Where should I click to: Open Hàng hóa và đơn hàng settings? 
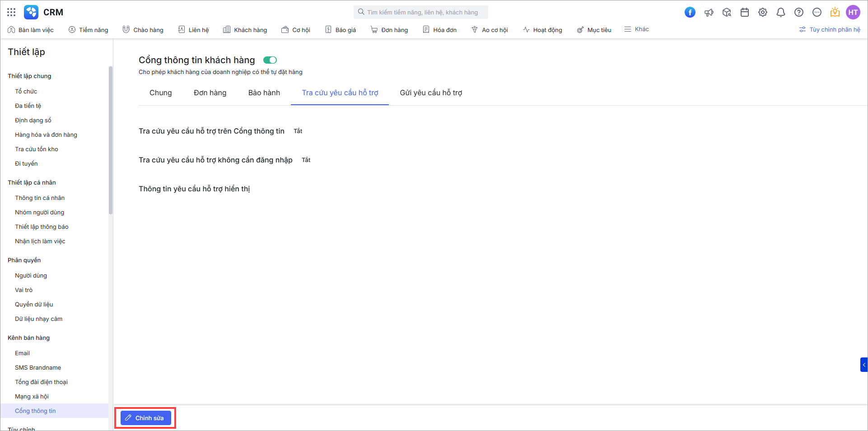coord(46,134)
